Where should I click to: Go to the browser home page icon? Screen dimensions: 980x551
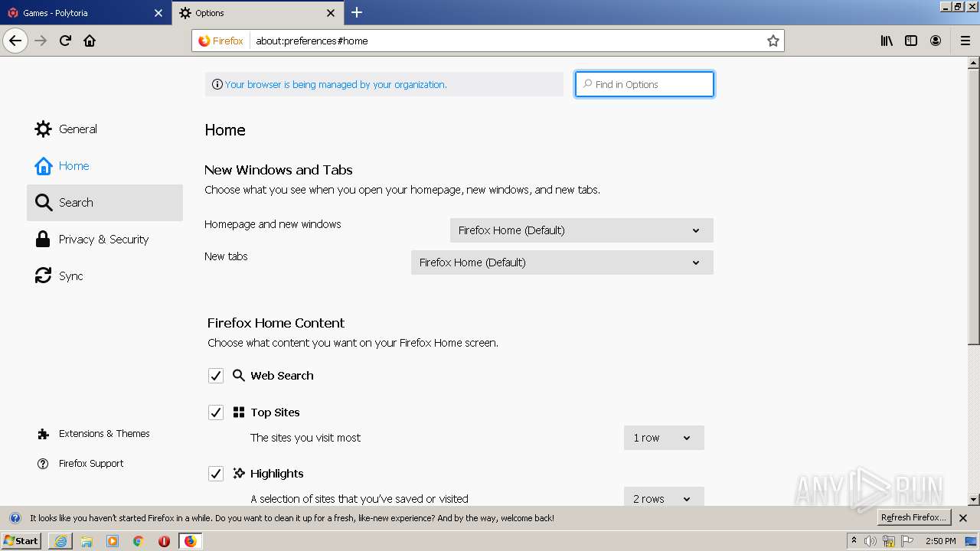[x=90, y=41]
